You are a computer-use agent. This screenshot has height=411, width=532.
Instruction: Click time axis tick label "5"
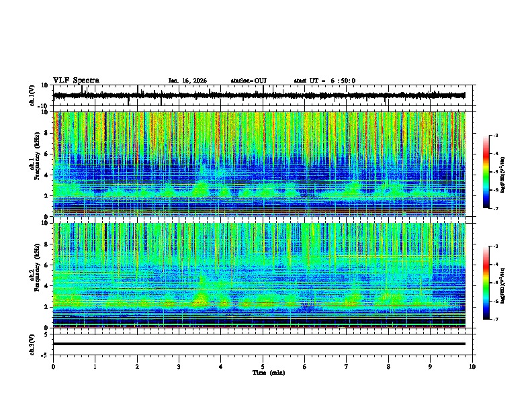(263, 367)
